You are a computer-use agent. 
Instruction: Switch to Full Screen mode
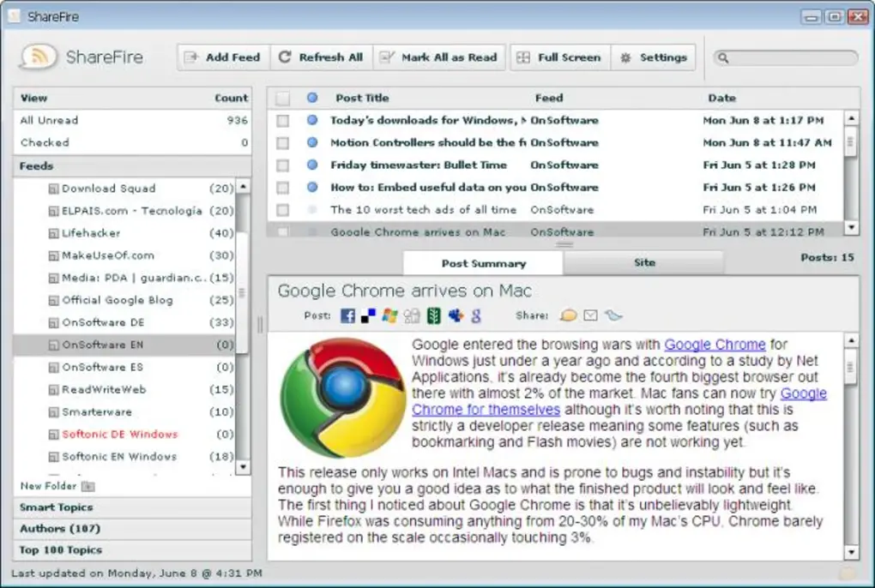[x=560, y=57]
